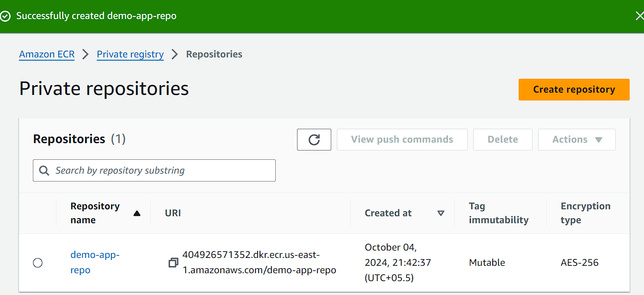The width and height of the screenshot is (644, 295).
Task: Click the Tag immutability column header
Action: 499,213
